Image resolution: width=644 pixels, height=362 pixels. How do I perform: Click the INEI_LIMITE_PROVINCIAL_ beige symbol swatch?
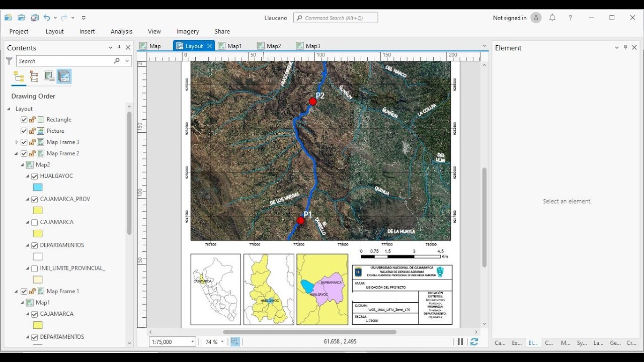point(38,280)
